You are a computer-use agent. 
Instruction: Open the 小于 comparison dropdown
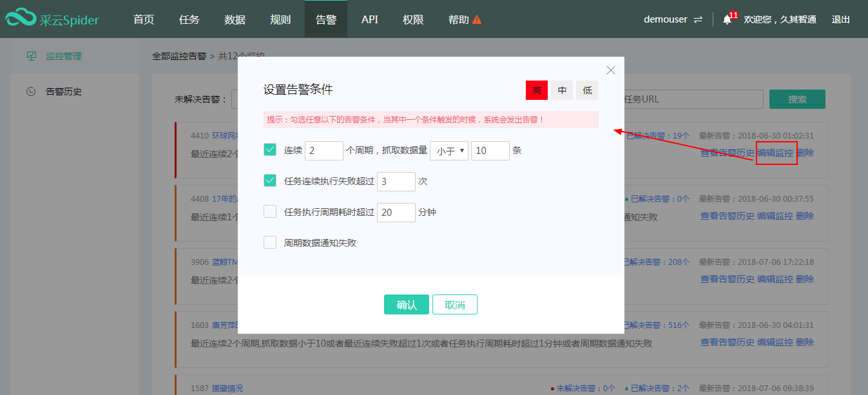(x=449, y=151)
